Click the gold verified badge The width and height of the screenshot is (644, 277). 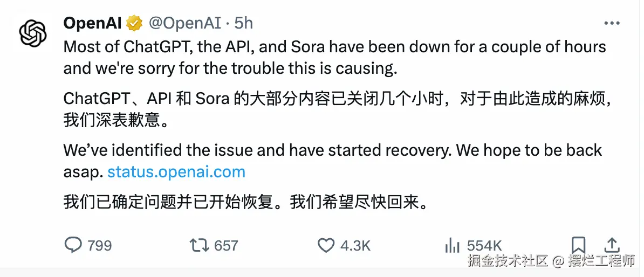point(134,23)
